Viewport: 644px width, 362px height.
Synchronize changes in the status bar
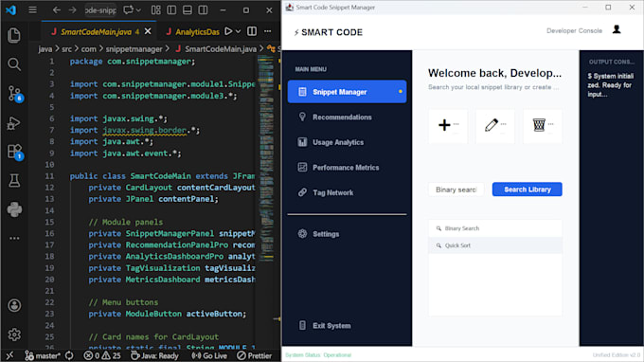[x=69, y=355]
